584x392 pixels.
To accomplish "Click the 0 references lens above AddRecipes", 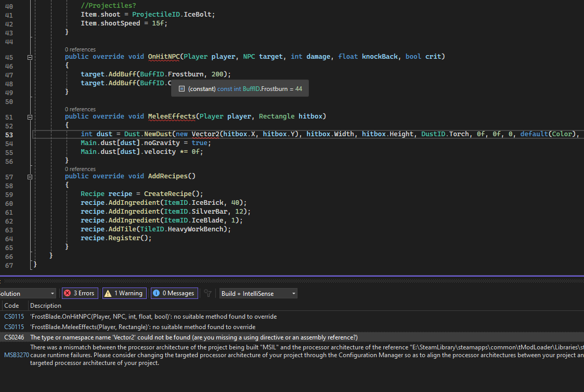I will click(x=80, y=169).
